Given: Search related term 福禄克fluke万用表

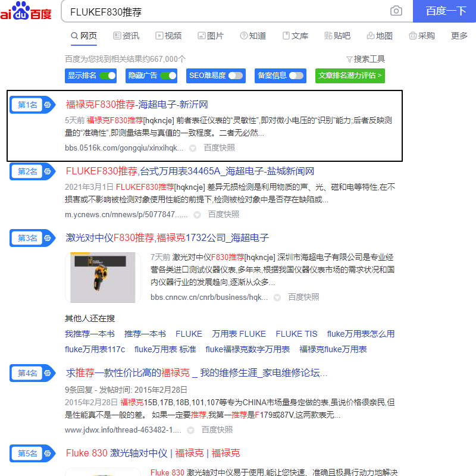Looking at the screenshot, I should point(333,349).
